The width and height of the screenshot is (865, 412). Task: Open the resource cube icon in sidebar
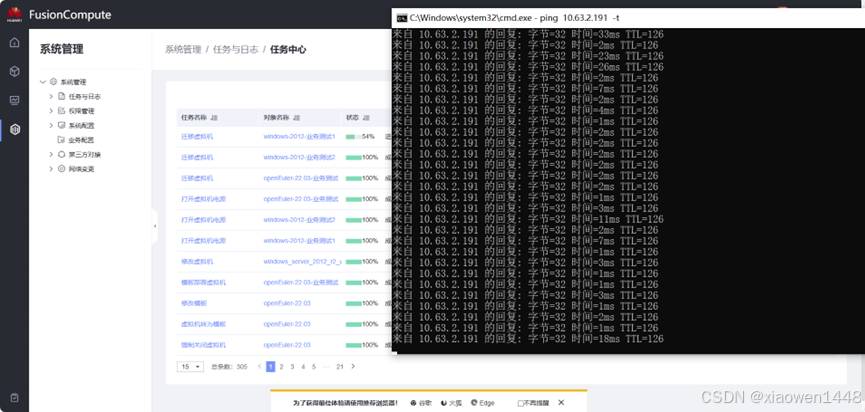(14, 71)
